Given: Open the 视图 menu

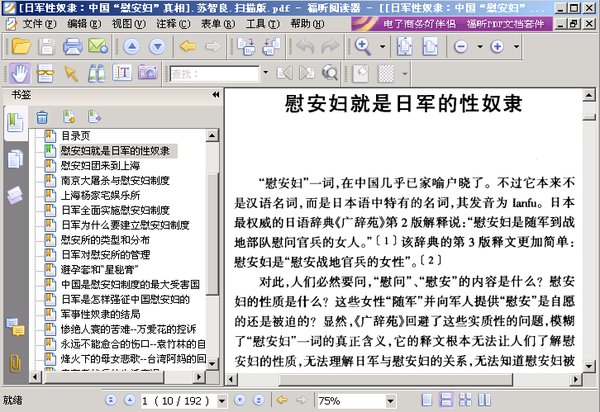Looking at the screenshot, I should pyautogui.click(x=129, y=24).
